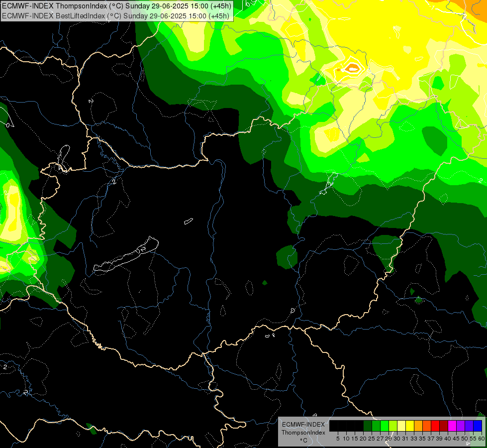The width and height of the screenshot is (487, 448).
Task: Pick the yellow-green 29–30 legend swatch
Action: (393, 426)
